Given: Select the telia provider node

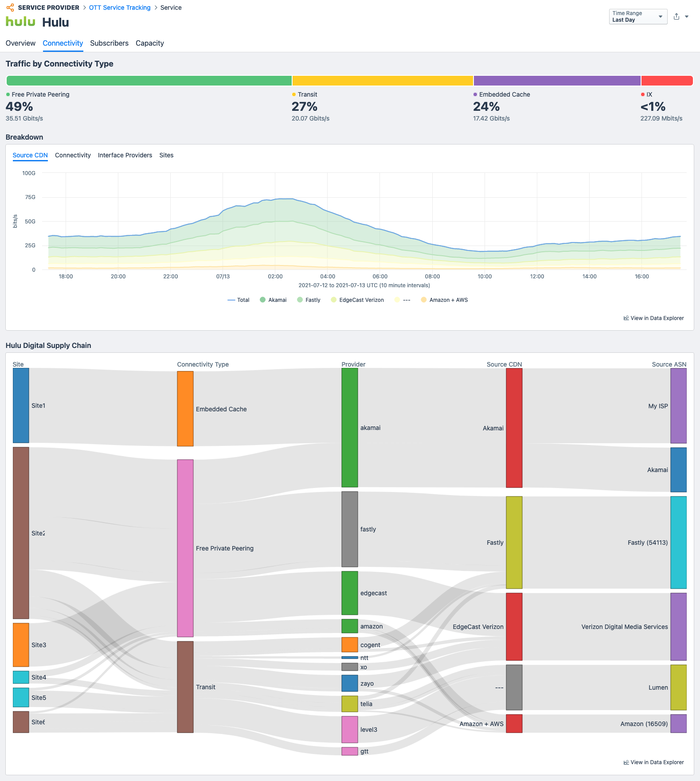Looking at the screenshot, I should 350,704.
